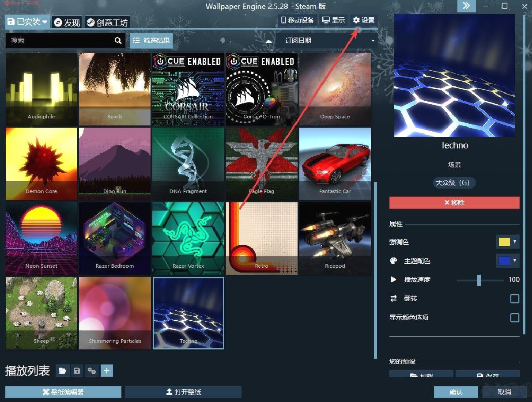The height and width of the screenshot is (402, 532).
Task: Click the search magnifier icon
Action: [118, 41]
